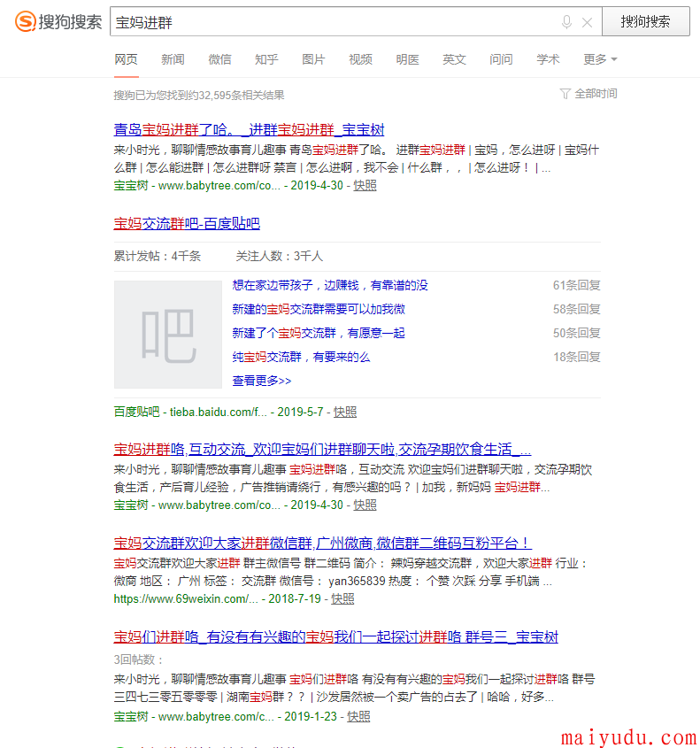Click the www.babytree.com/c... URL of last result
Screen dimensions: 700x748
point(217,717)
